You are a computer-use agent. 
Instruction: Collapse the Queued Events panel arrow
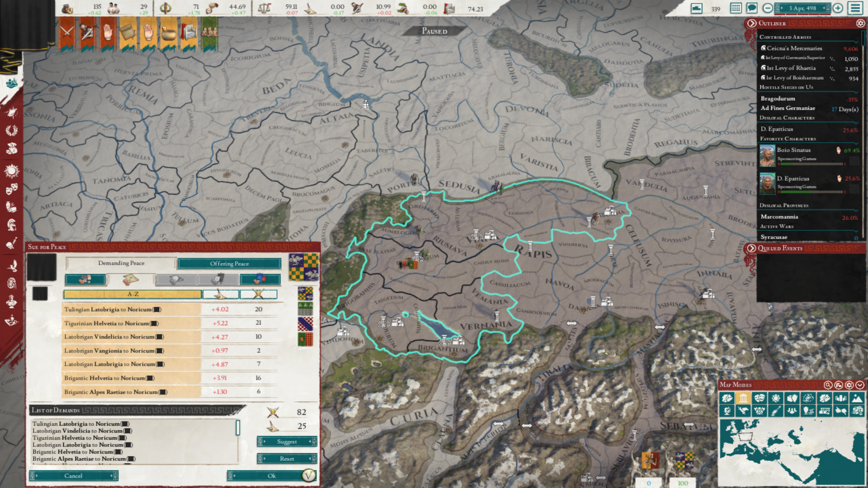coord(751,248)
